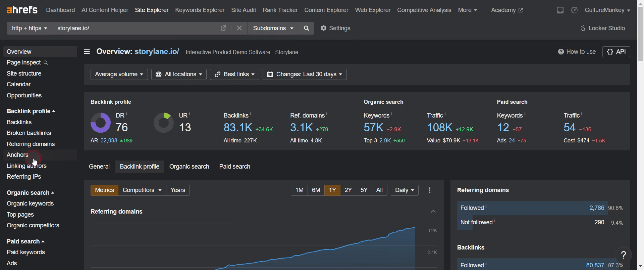Image resolution: width=644 pixels, height=270 pixels.
Task: Click the Followed referring domains bar
Action: pos(540,208)
